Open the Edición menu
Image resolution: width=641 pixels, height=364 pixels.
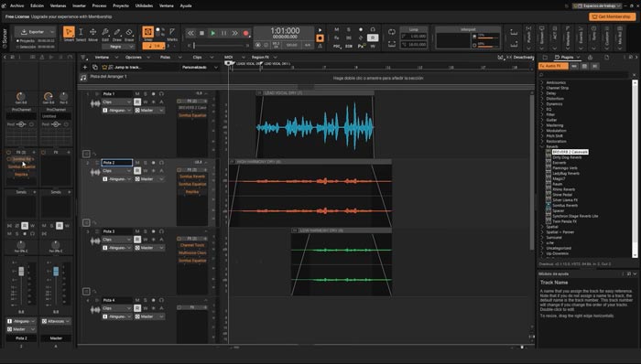(37, 5)
